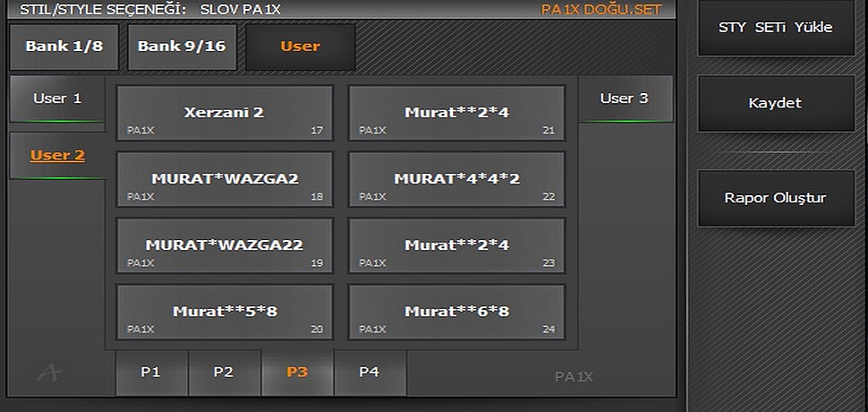
Task: Switch to User 1 side tab
Action: (57, 99)
